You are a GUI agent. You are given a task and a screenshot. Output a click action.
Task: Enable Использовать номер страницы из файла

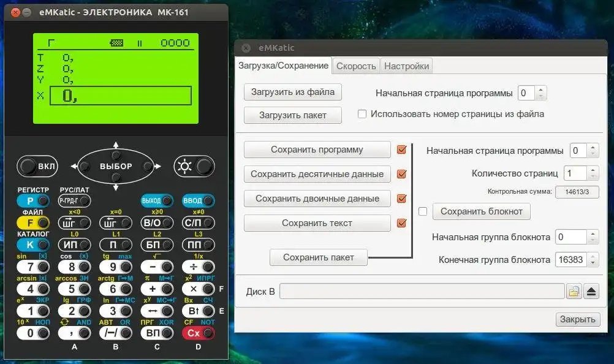(x=362, y=114)
